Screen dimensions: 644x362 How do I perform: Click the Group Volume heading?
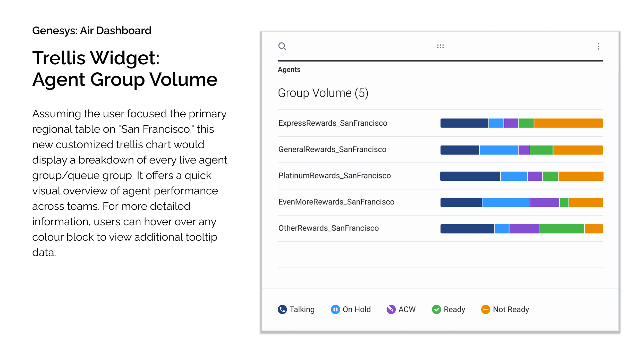pyautogui.click(x=323, y=93)
